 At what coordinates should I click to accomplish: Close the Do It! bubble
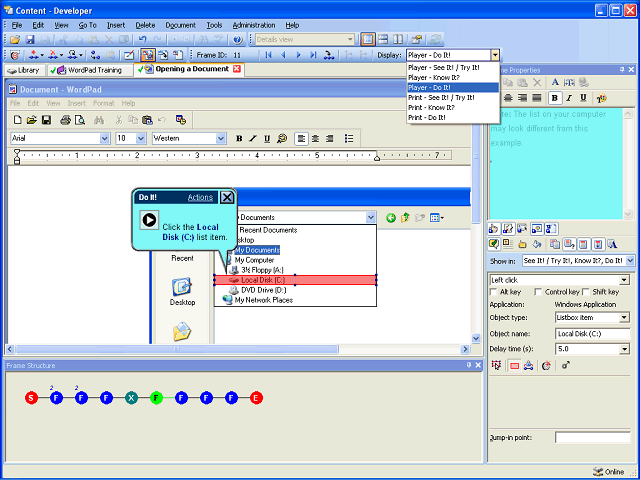tap(227, 198)
